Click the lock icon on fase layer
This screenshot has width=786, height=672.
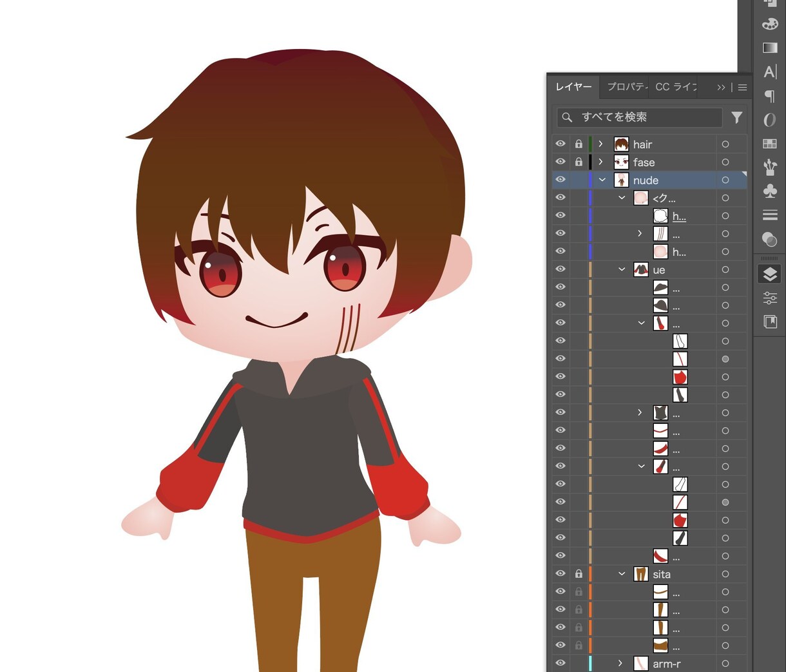(579, 162)
